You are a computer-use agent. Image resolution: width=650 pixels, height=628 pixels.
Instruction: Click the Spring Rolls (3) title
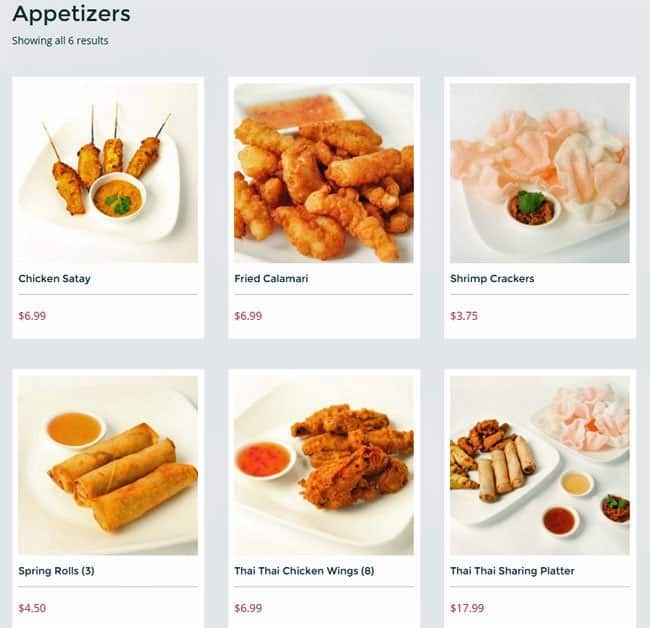click(56, 571)
